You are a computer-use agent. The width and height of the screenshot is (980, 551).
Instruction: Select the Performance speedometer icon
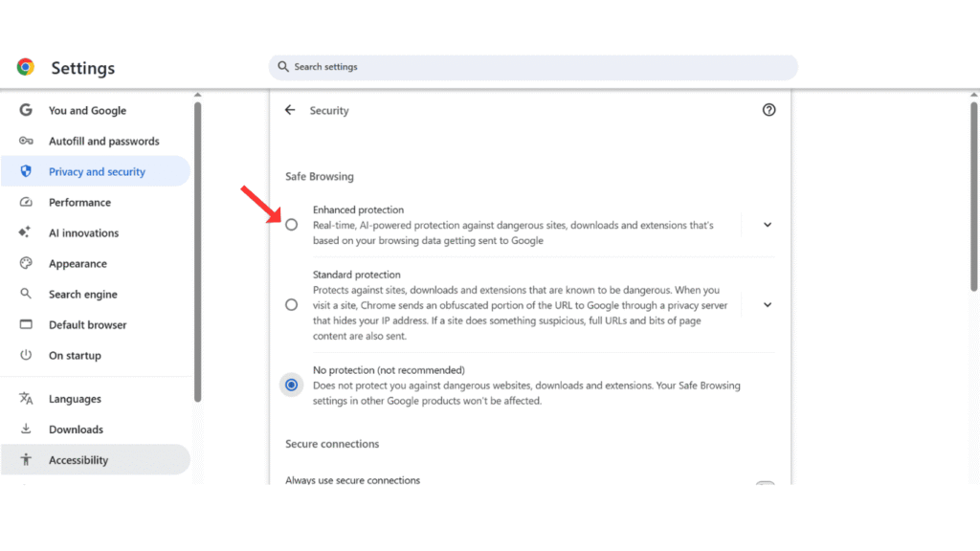point(26,202)
